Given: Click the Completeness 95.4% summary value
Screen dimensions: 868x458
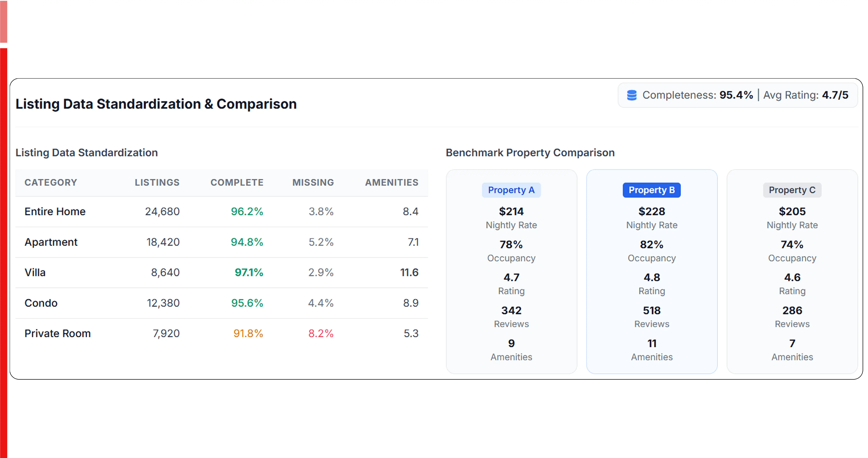Looking at the screenshot, I should (x=736, y=95).
